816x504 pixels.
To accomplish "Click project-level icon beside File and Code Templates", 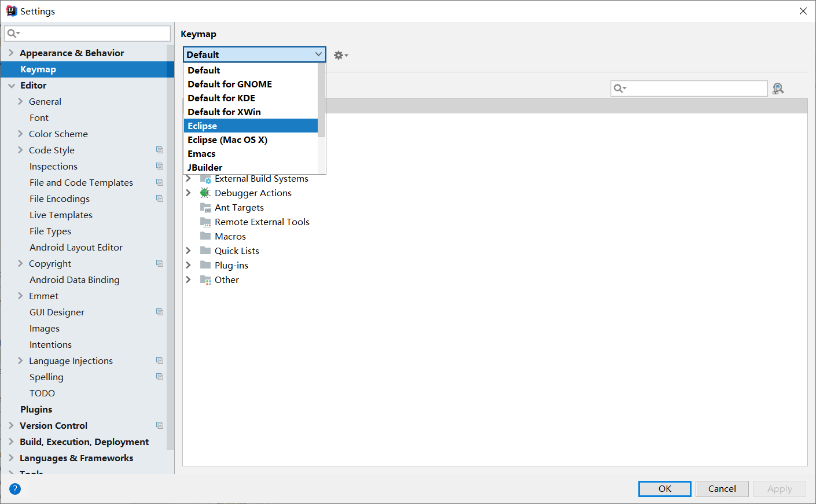I will 160,182.
